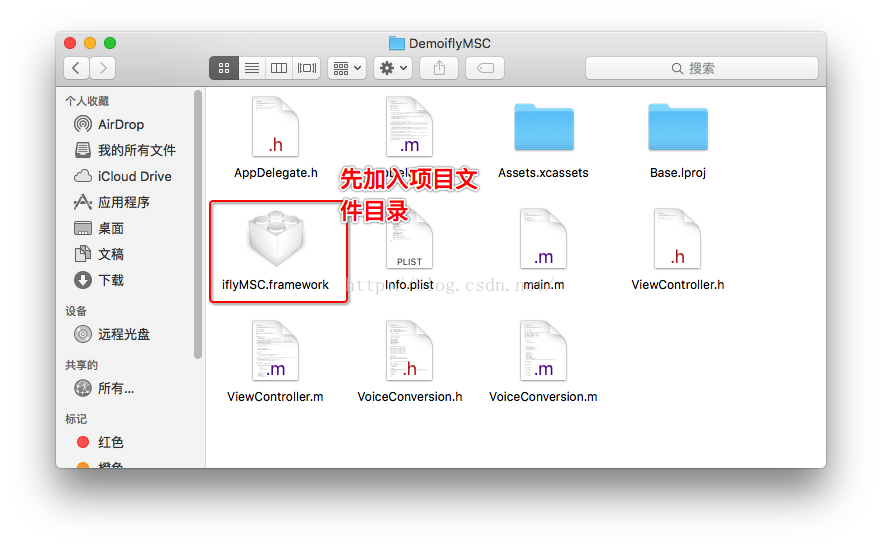
Task: Select 我的所有文件 in the sidebar
Action: click(x=125, y=150)
